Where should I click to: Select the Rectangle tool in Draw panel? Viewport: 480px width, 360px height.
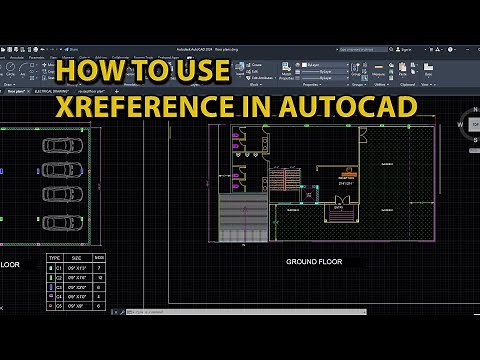click(x=32, y=65)
